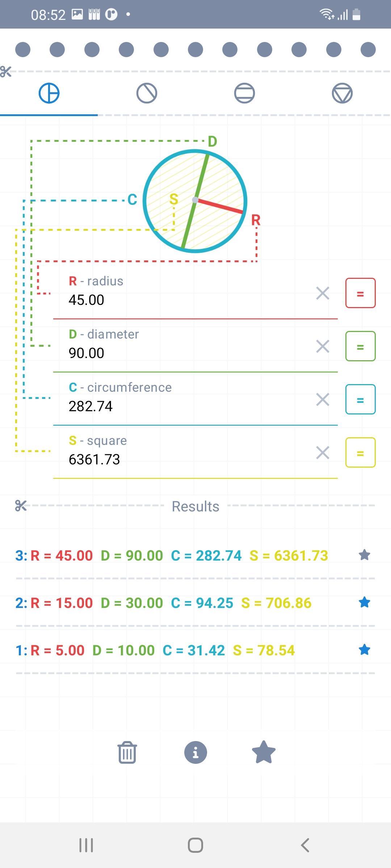Clear the circumference value with X

[323, 400]
